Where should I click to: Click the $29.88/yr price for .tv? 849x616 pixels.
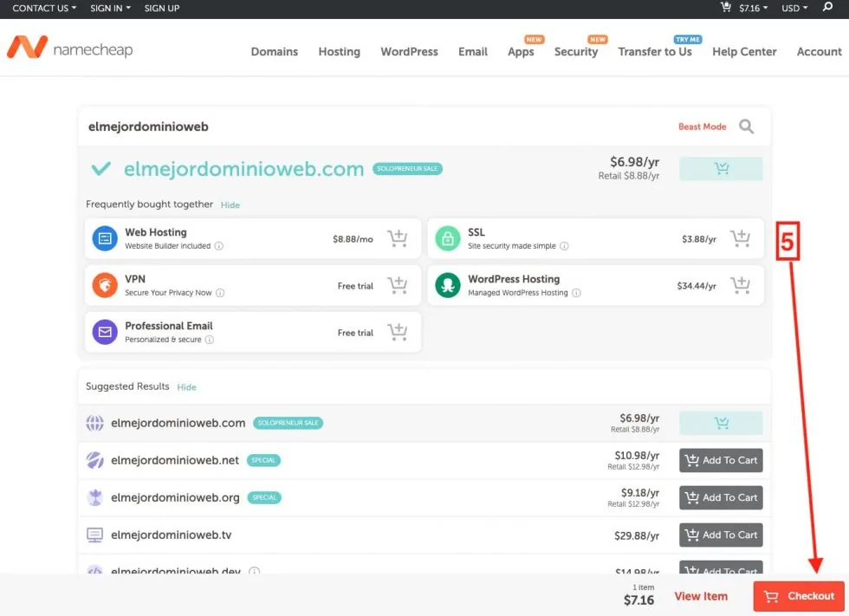pos(637,535)
